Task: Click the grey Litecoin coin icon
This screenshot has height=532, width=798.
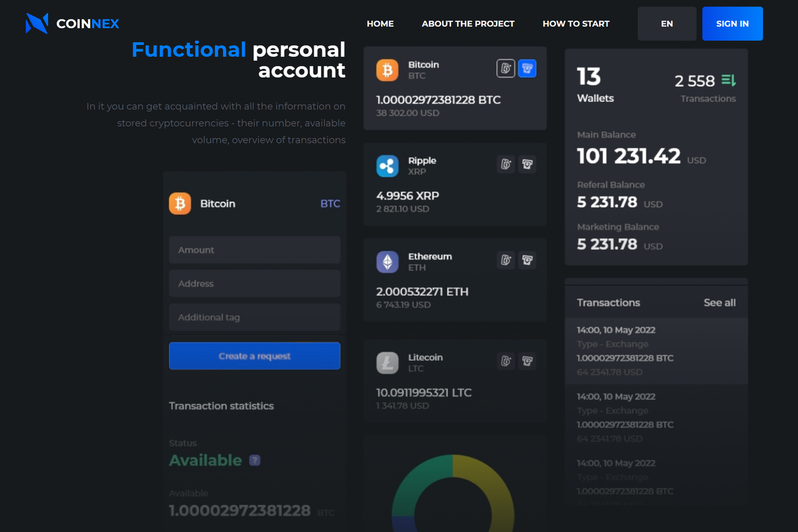Action: 387,363
